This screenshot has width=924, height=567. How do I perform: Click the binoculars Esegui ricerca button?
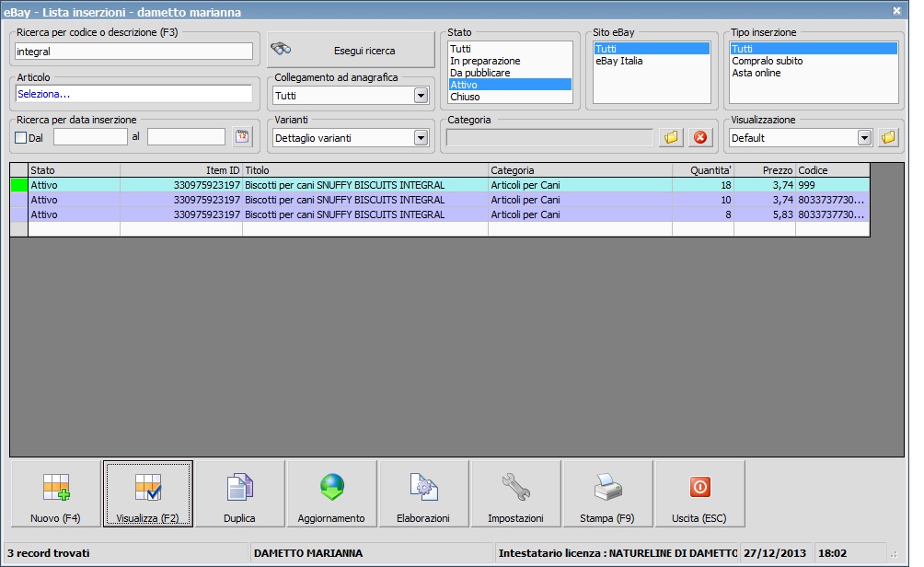[x=352, y=50]
